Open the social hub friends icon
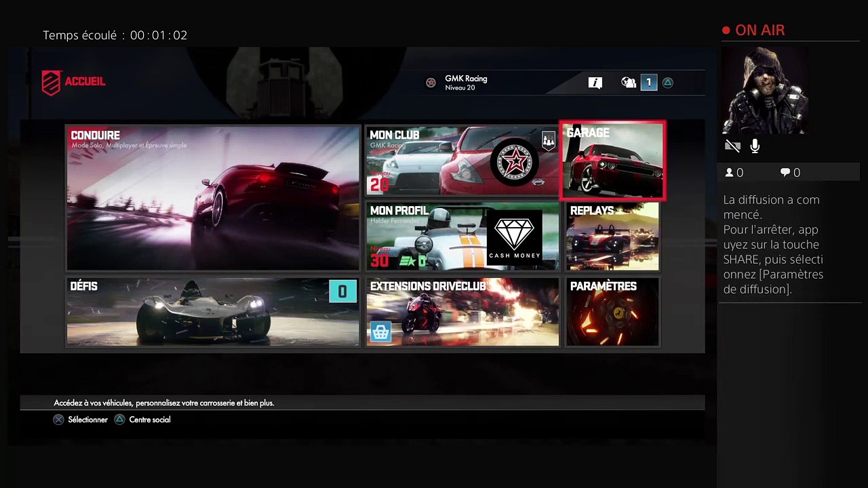Viewport: 868px width, 488px height. tap(629, 83)
